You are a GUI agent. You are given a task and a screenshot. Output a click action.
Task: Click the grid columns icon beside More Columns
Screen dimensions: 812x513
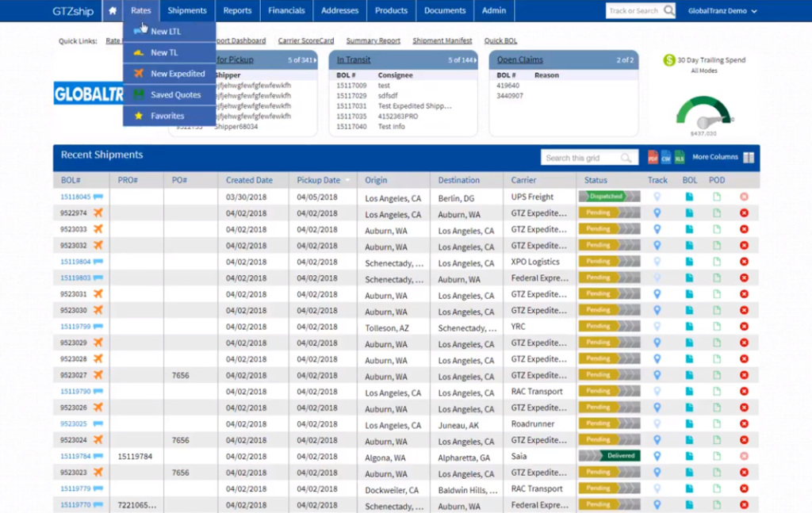point(749,157)
